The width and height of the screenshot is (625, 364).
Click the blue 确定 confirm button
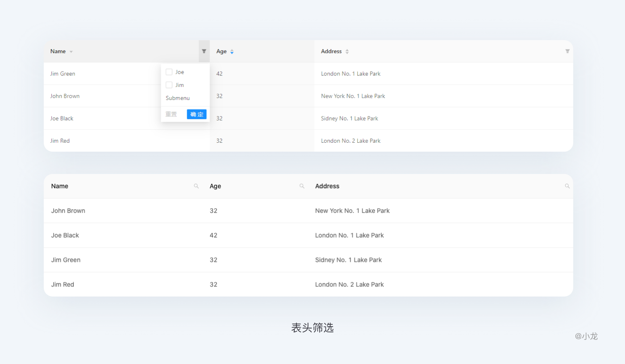(196, 114)
